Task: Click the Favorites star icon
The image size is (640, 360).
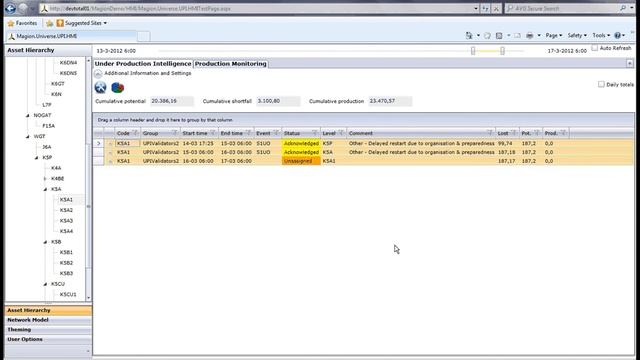Action: click(11, 23)
